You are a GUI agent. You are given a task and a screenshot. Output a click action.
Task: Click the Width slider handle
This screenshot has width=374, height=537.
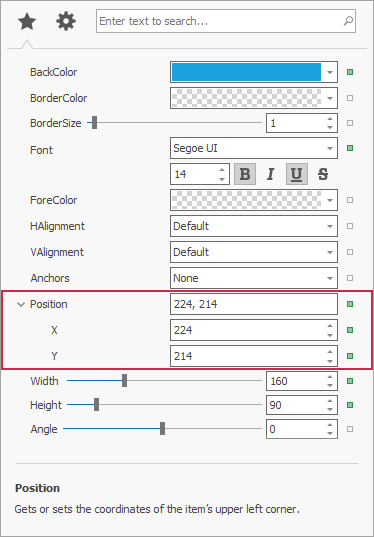(125, 381)
